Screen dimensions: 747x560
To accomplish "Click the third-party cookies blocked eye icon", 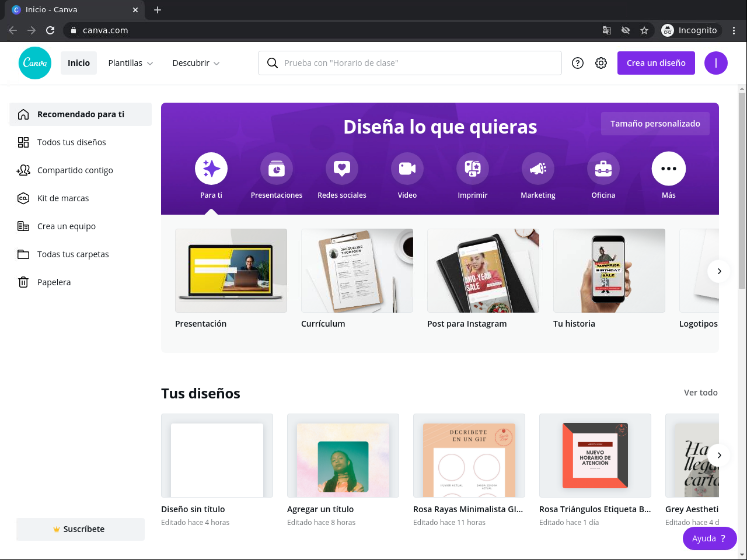I will pyautogui.click(x=626, y=30).
